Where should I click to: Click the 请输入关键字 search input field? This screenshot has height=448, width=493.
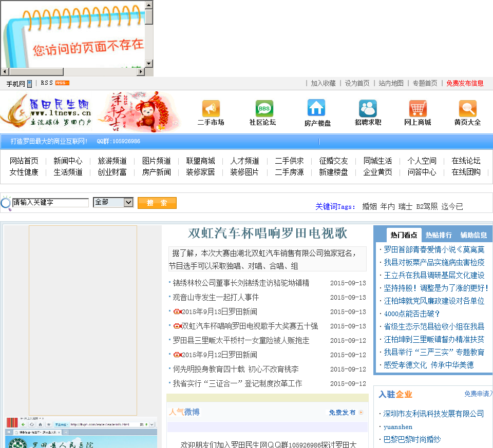tap(50, 202)
